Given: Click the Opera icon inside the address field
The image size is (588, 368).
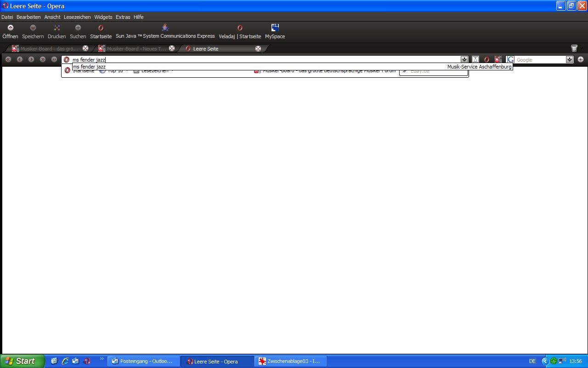Looking at the screenshot, I should click(67, 60).
